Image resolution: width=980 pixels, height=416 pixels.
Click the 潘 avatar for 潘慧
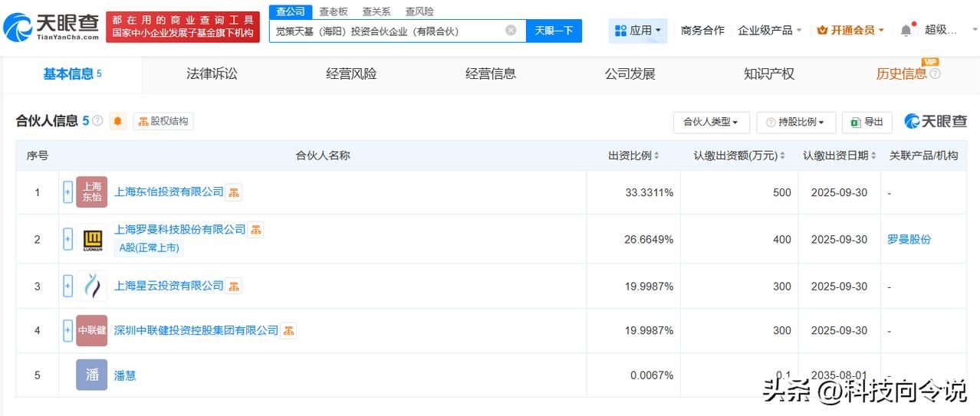click(92, 375)
